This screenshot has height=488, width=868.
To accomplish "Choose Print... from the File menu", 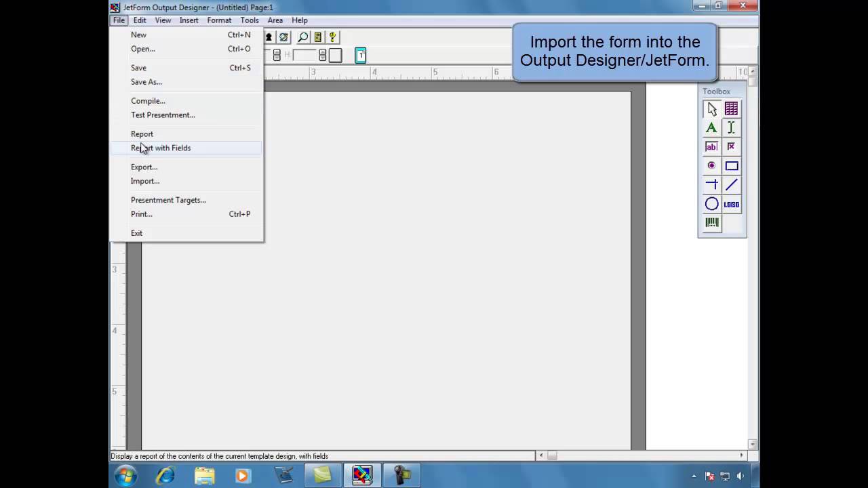I will click(x=186, y=214).
